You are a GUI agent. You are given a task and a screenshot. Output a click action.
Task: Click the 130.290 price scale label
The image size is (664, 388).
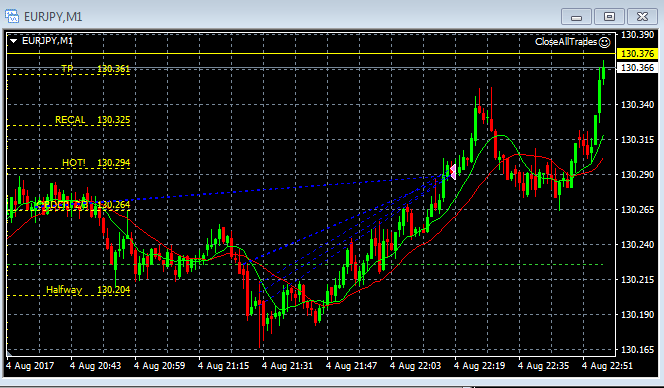tap(637, 175)
